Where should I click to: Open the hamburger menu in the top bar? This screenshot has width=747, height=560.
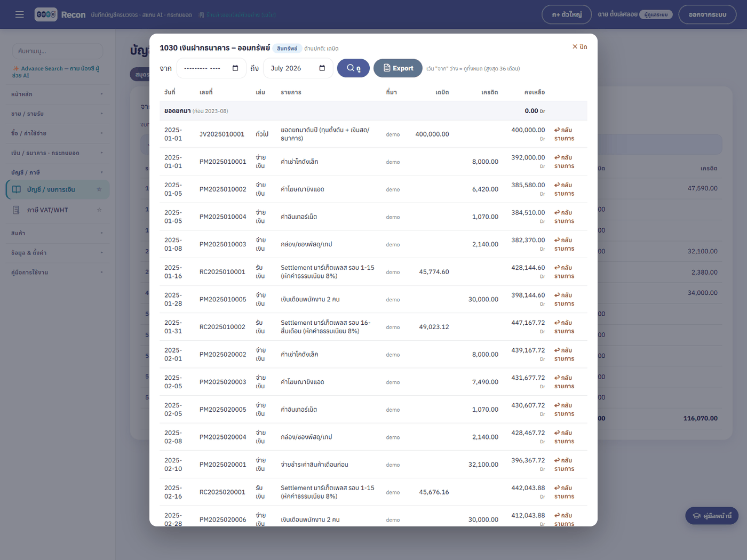point(20,14)
